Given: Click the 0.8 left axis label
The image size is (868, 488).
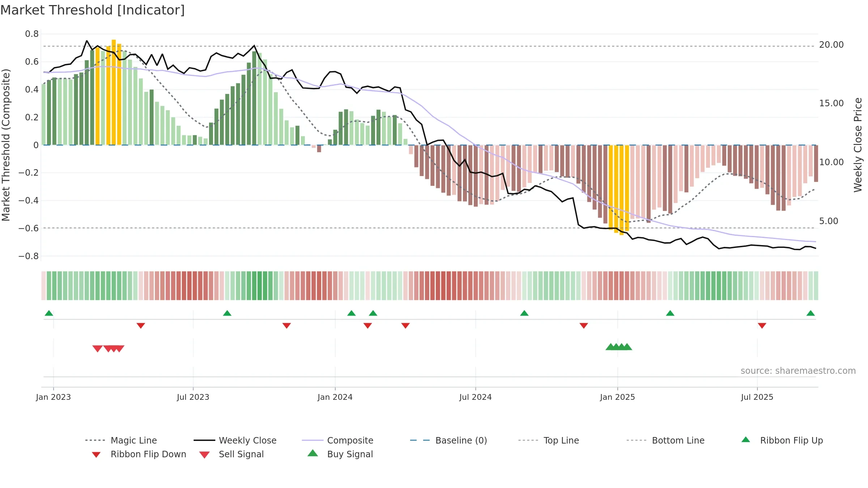Looking at the screenshot, I should [x=32, y=34].
